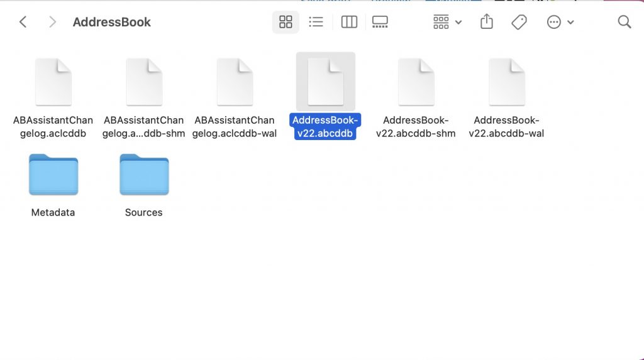Click the AddressBook-v22.abcddb-shm file name label

point(416,126)
